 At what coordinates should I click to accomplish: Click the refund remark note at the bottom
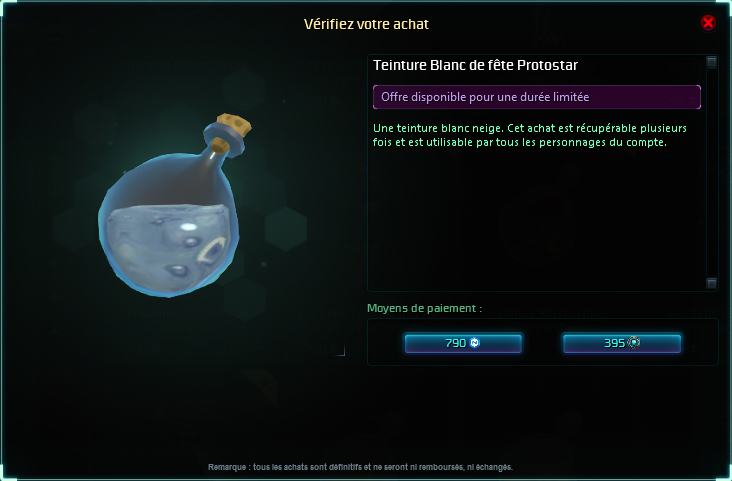coord(360,467)
